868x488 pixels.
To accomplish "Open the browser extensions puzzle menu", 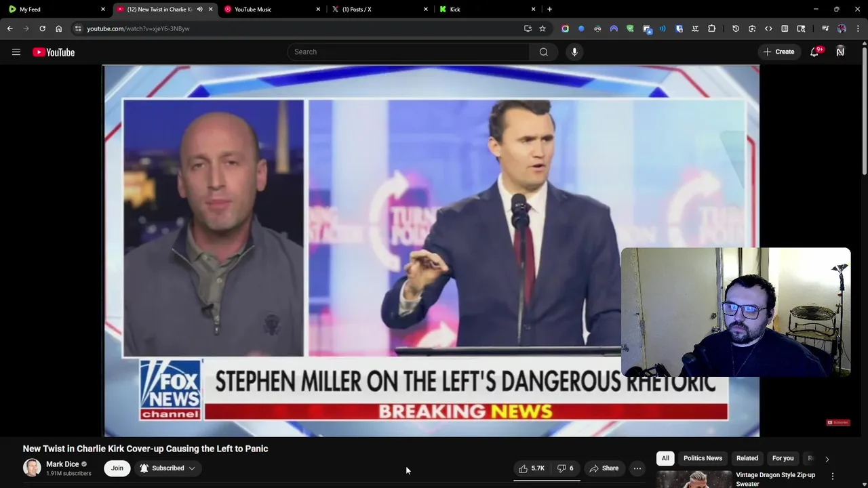I will pos(711,28).
